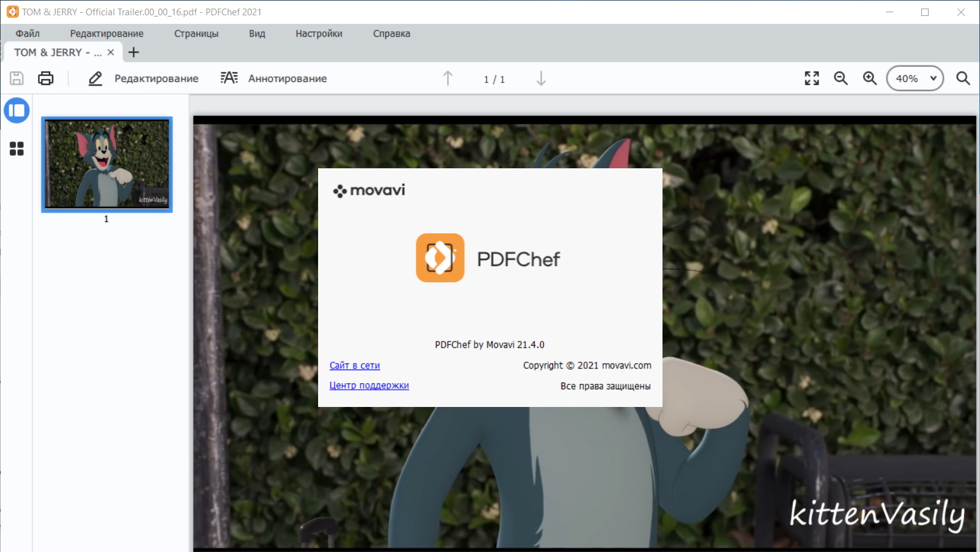Click the Все права защищены text
This screenshot has height=552, width=980.
pyautogui.click(x=606, y=386)
